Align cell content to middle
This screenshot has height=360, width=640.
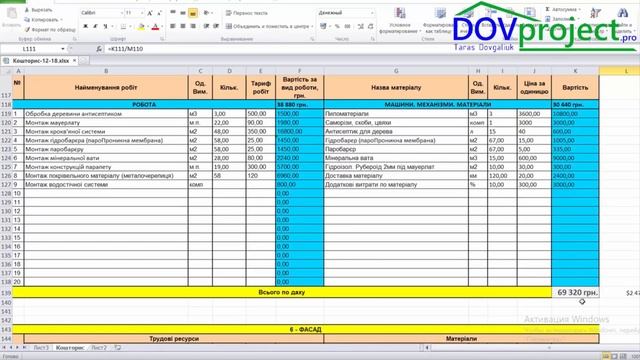pyautogui.click(x=183, y=13)
